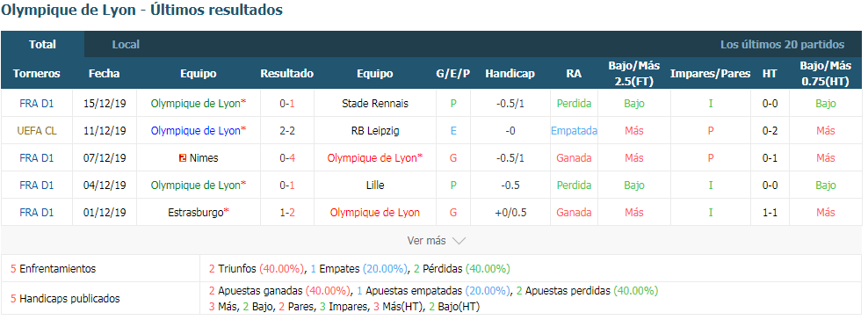Open the Stade Rennais team link

pyautogui.click(x=375, y=104)
